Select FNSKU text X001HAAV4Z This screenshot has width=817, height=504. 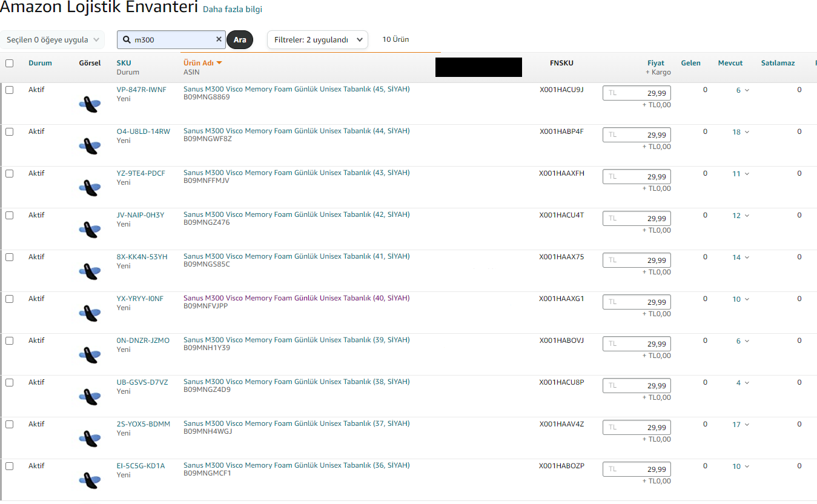(561, 424)
